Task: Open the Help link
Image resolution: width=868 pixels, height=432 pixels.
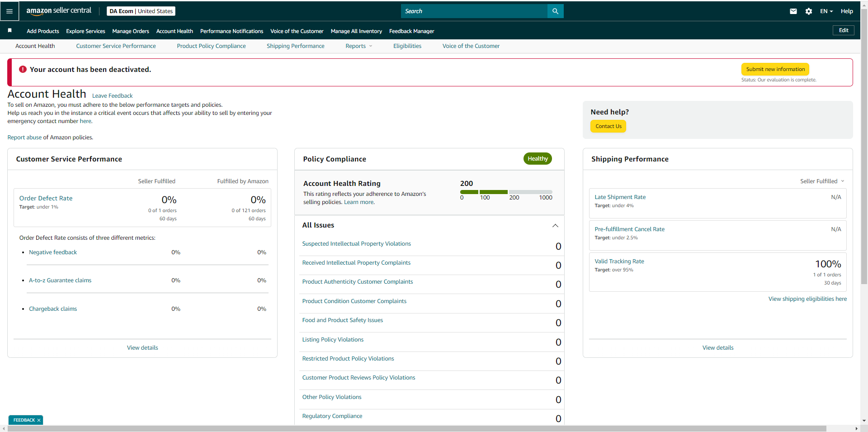Action: 847,11
